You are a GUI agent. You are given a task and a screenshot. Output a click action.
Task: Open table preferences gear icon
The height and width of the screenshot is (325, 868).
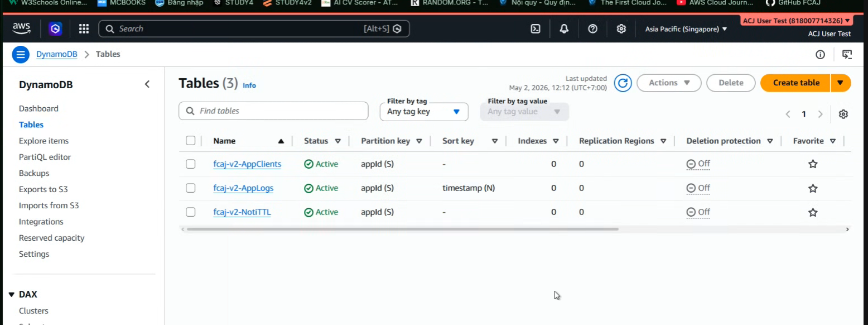pos(843,114)
